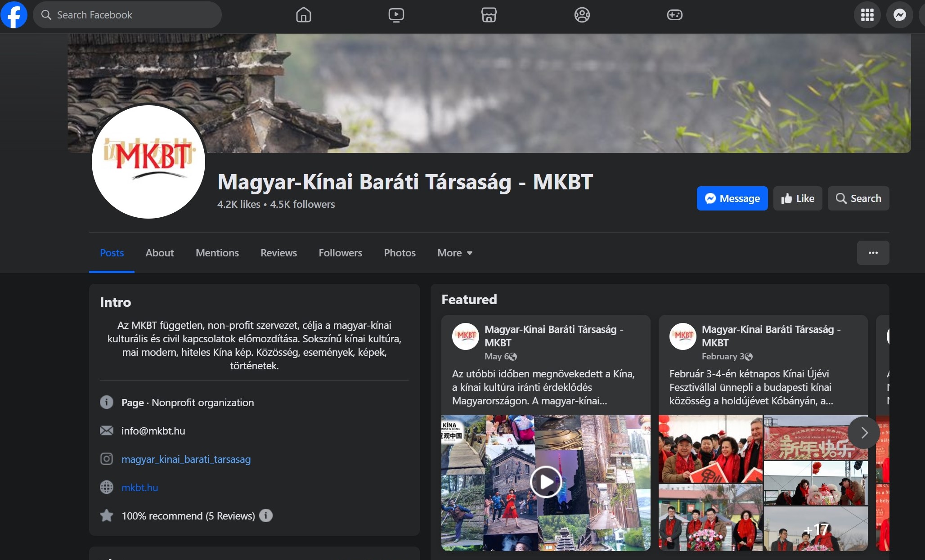Click the Page info icon in Intro
The width and height of the screenshot is (925, 560).
point(107,402)
